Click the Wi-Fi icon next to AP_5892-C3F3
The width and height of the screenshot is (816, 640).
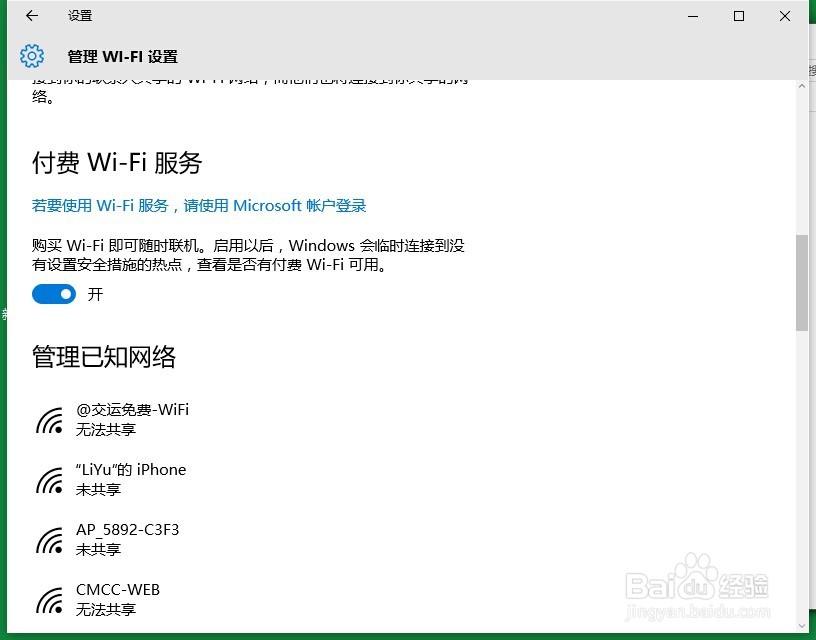tap(50, 538)
